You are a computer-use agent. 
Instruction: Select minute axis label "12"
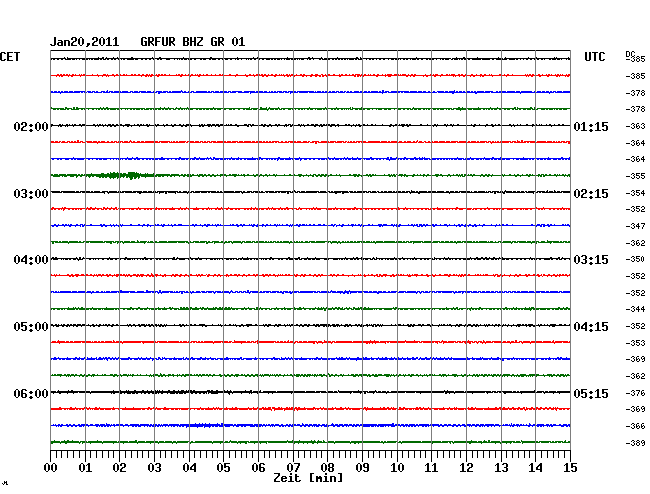click(466, 467)
